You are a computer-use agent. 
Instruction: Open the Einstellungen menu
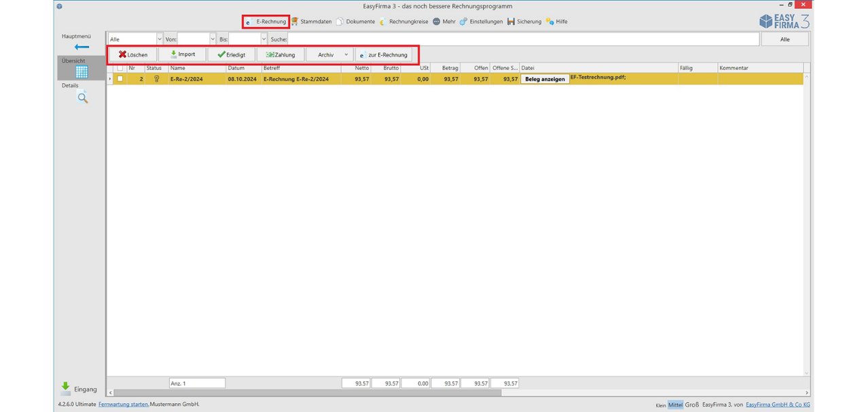click(481, 22)
